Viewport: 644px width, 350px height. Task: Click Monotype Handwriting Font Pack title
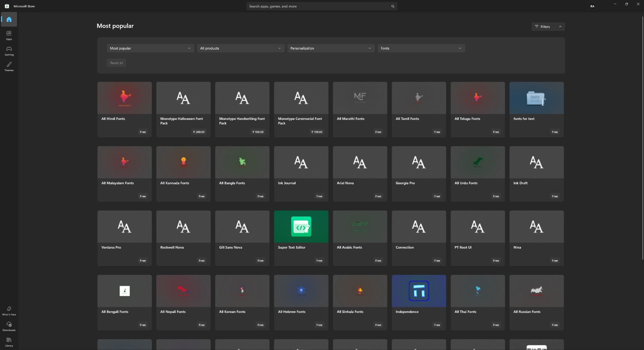tap(242, 121)
